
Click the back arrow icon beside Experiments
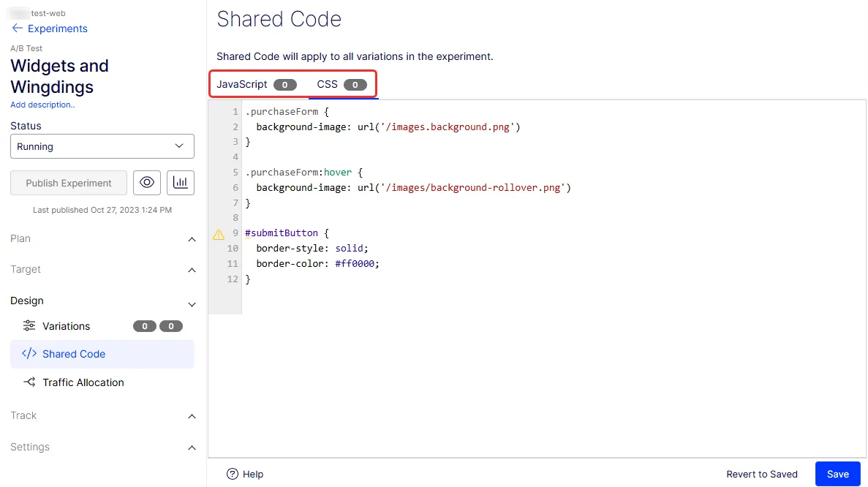point(17,29)
